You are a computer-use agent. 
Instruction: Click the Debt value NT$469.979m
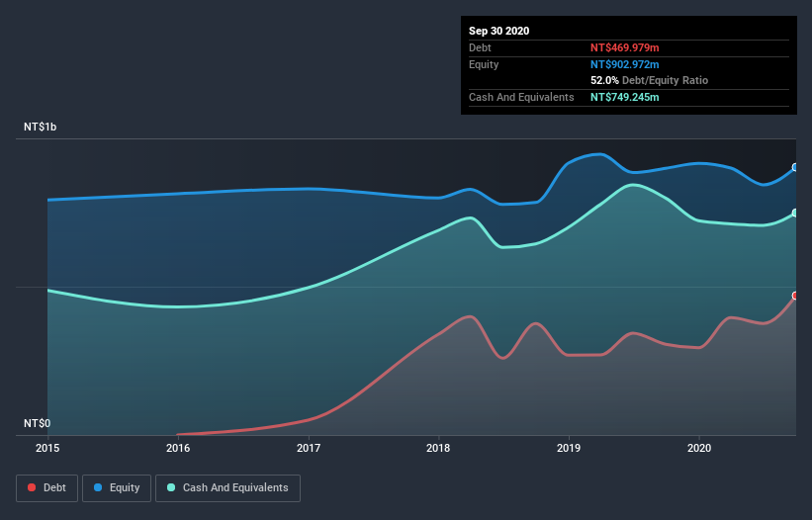pos(624,47)
